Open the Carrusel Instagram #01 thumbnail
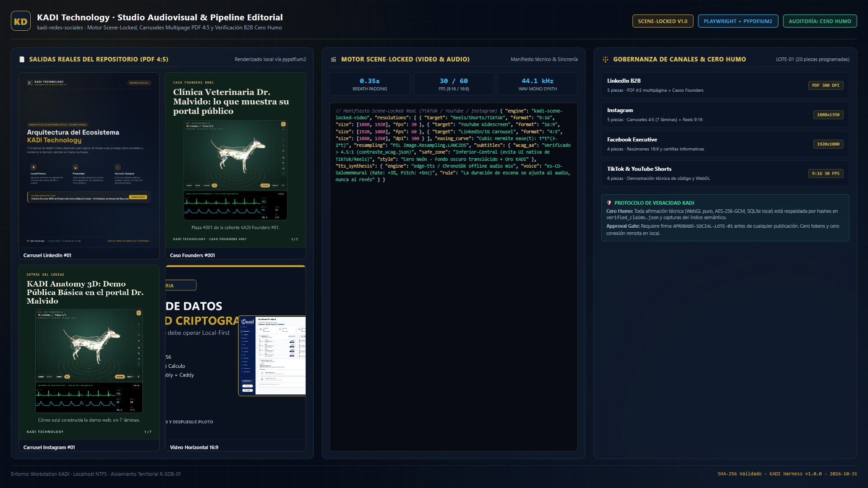This screenshot has height=488, width=868. pos(89,358)
